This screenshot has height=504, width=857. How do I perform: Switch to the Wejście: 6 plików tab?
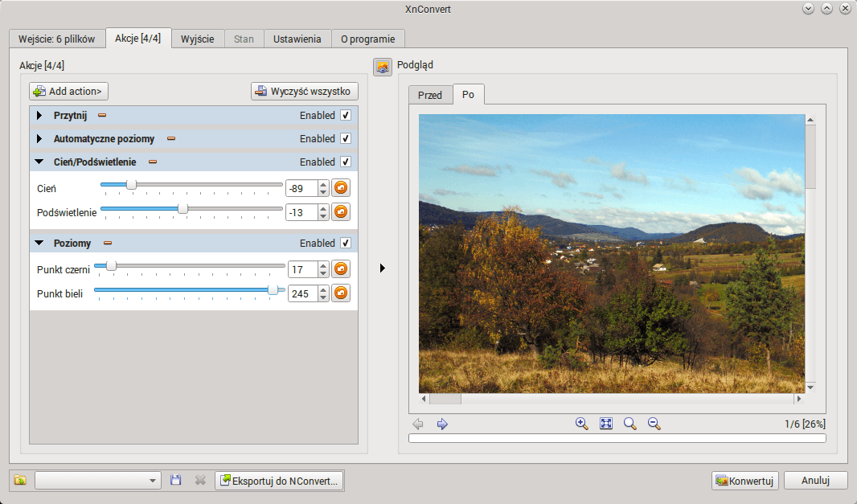[x=57, y=39]
